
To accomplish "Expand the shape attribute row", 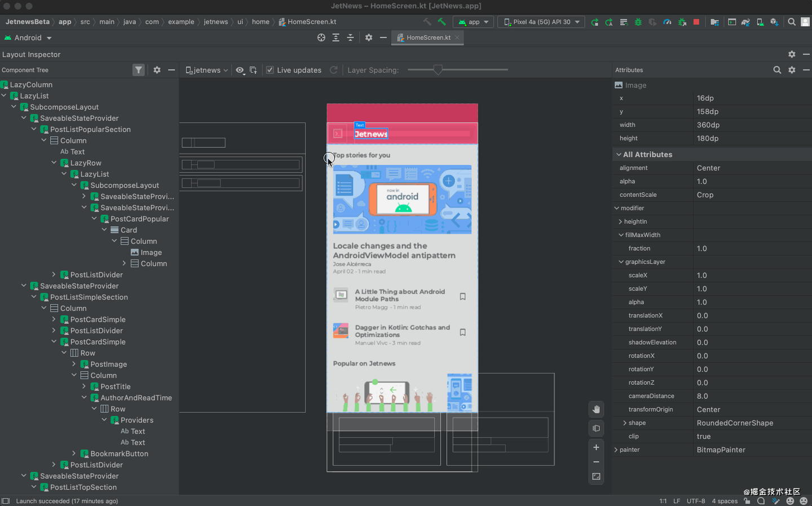I will [x=625, y=423].
